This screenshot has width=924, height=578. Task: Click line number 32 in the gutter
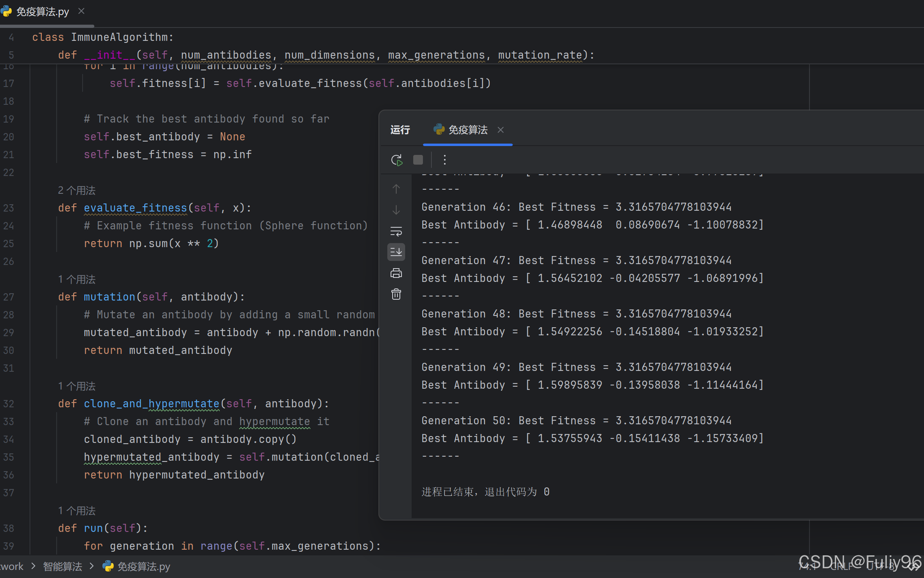tap(9, 404)
